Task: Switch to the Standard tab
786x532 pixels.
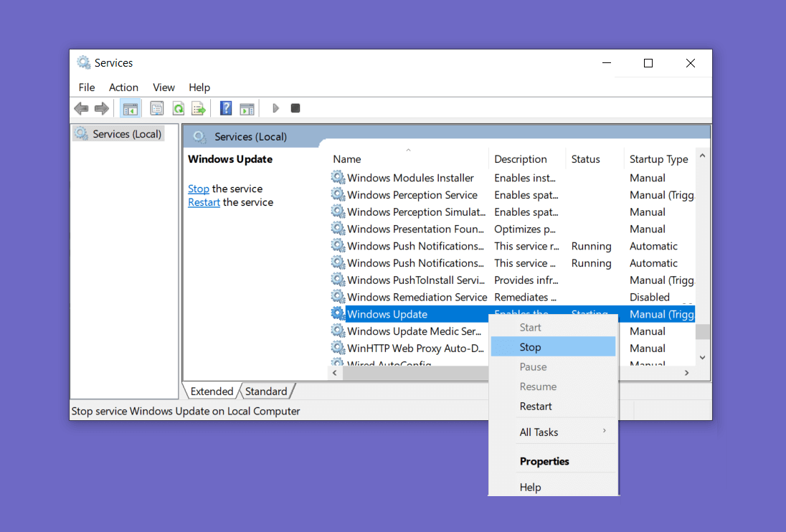Action: (x=266, y=391)
